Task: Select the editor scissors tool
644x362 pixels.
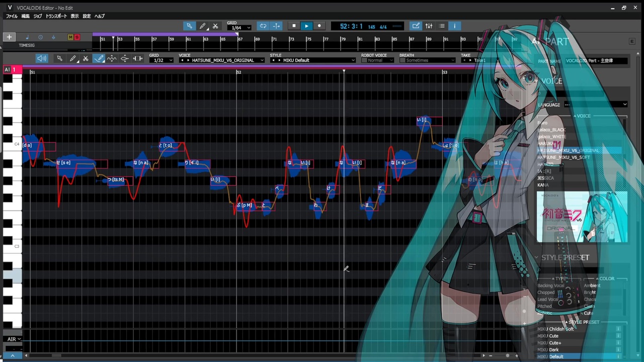Action: click(x=86, y=59)
